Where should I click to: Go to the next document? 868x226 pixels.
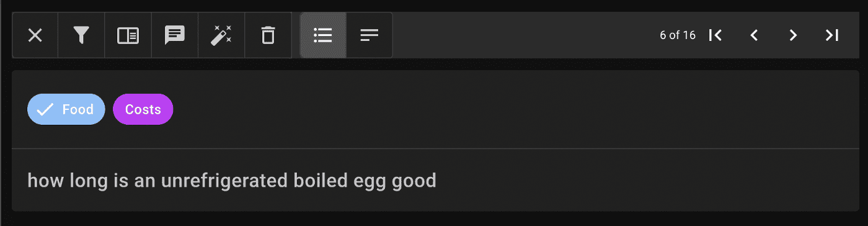(793, 35)
